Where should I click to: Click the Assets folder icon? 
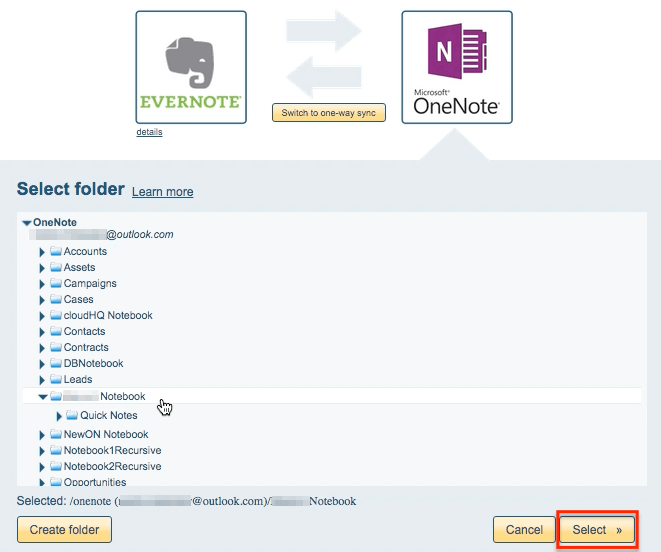[x=56, y=267]
